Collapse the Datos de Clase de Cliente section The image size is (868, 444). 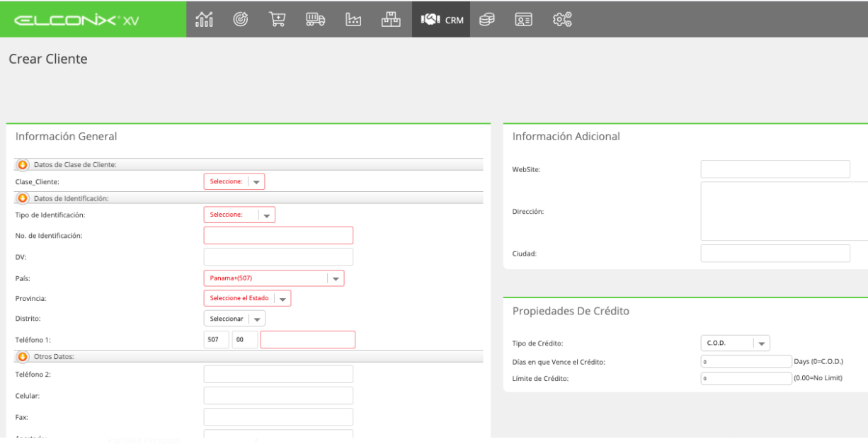click(x=22, y=164)
